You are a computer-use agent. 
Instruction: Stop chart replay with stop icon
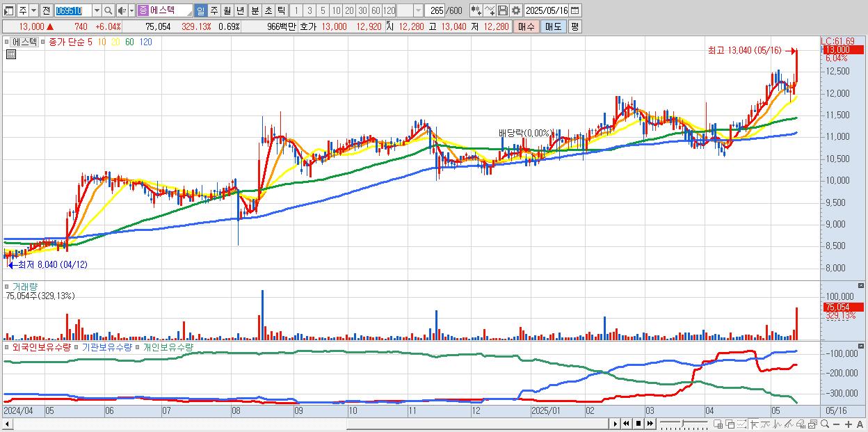(x=638, y=424)
